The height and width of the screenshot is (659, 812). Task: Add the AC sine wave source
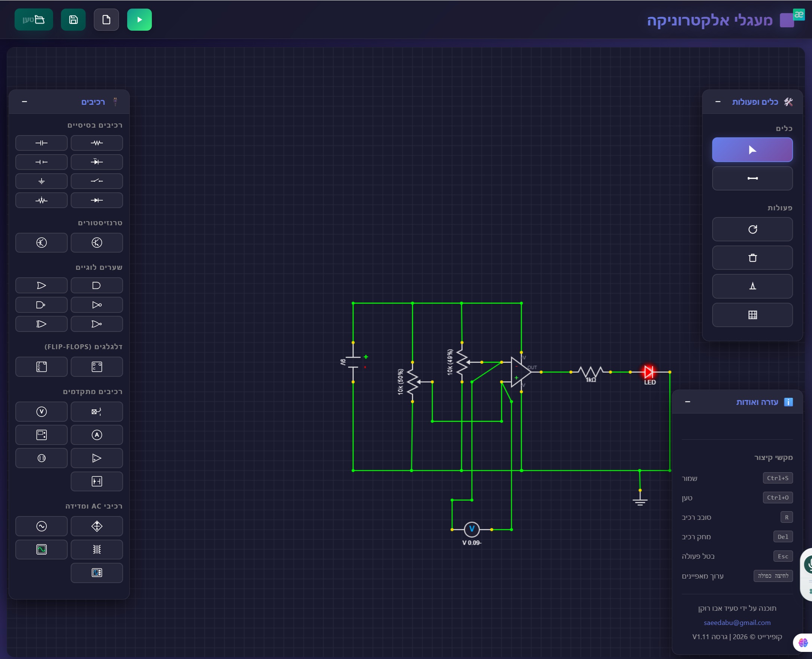pos(42,526)
